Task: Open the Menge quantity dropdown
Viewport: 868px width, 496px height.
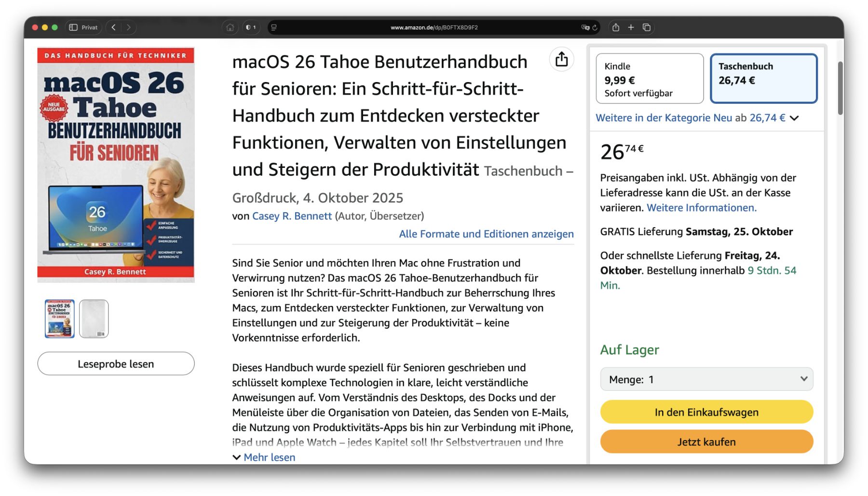Action: 706,379
